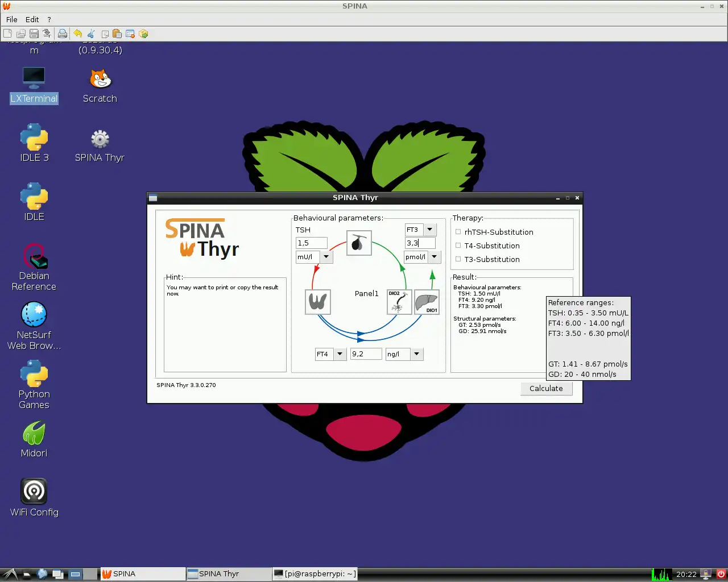This screenshot has width=728, height=582.
Task: Enable the T3-Substitution checkbox
Action: pyautogui.click(x=458, y=259)
